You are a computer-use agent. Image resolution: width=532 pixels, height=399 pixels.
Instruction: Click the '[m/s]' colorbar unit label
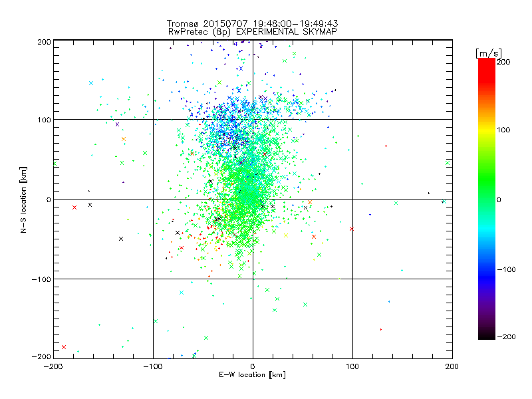488,53
